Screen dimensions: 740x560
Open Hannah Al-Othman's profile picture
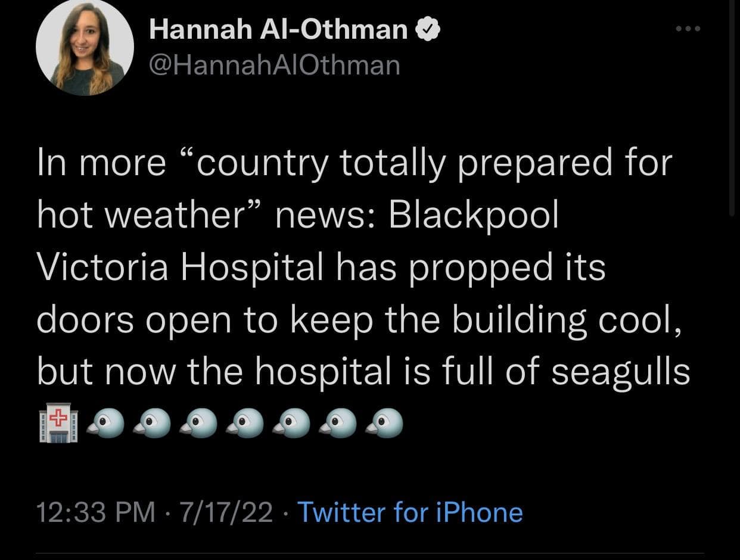(x=85, y=48)
